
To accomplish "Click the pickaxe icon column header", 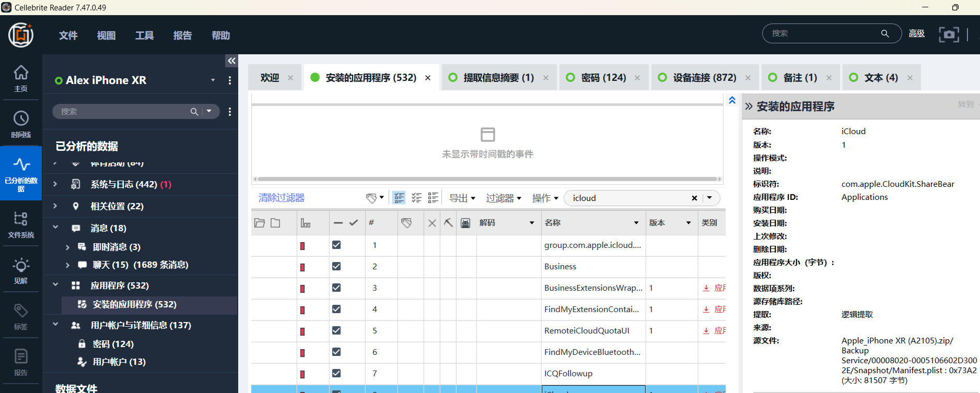I will click(x=448, y=223).
